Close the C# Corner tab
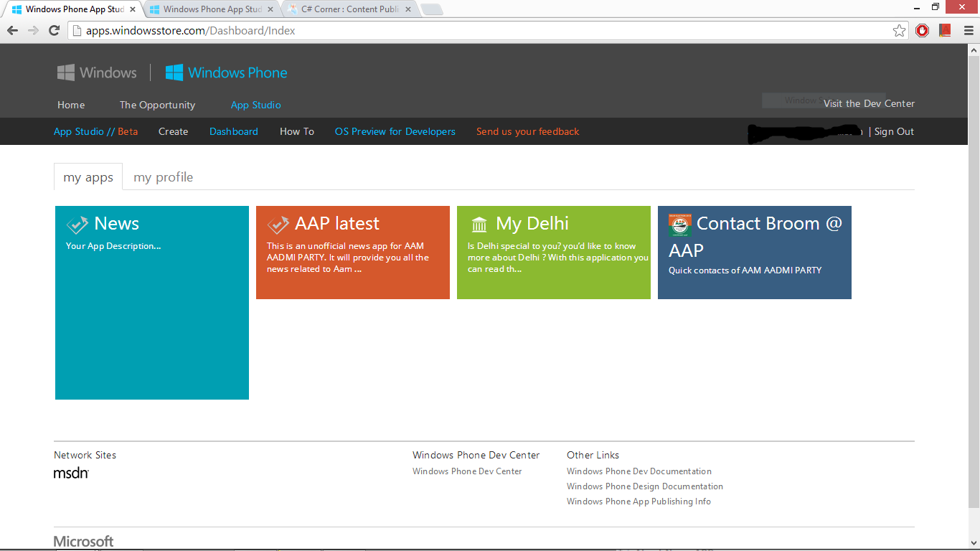Image resolution: width=980 pixels, height=551 pixels. [x=408, y=9]
